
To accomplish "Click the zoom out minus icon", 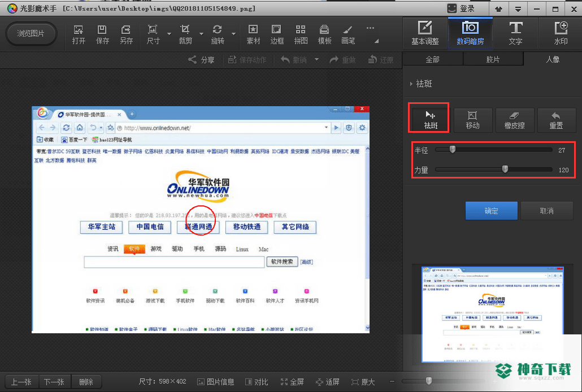I will coord(392,381).
